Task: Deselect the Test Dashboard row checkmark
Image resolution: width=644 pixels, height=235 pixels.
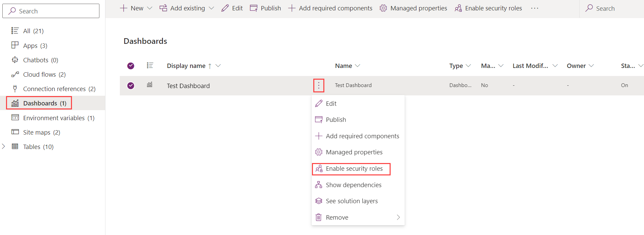Action: click(x=131, y=86)
